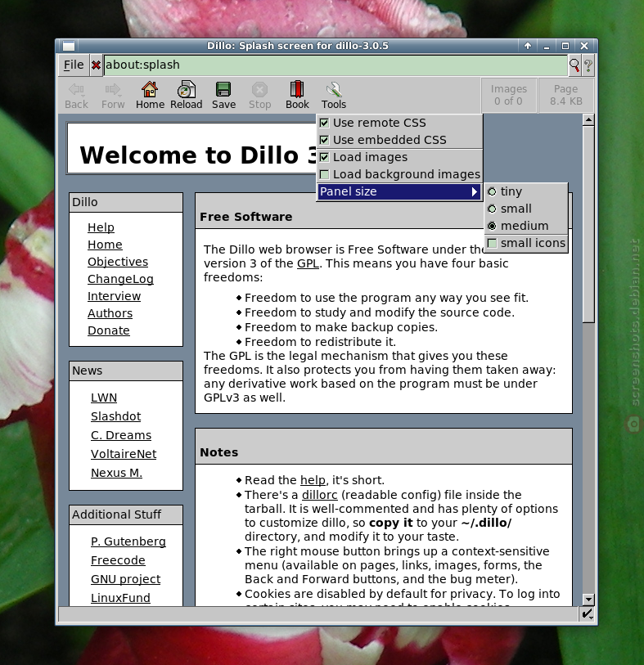Open the Nexus M. link
Screen dimensions: 644x665
tap(117, 473)
